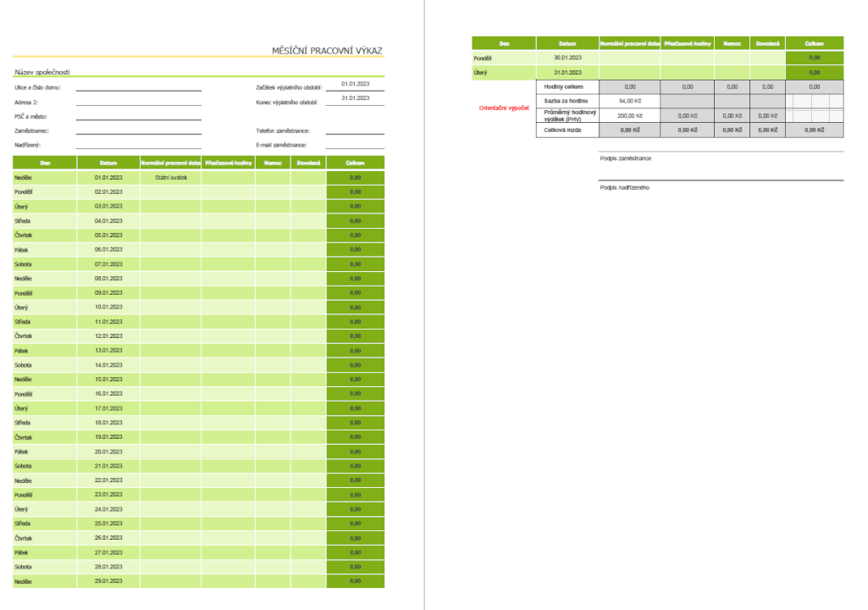Image resolution: width=868 pixels, height=610 pixels.
Task: Click the Adresa 2 input line
Action: click(x=138, y=101)
